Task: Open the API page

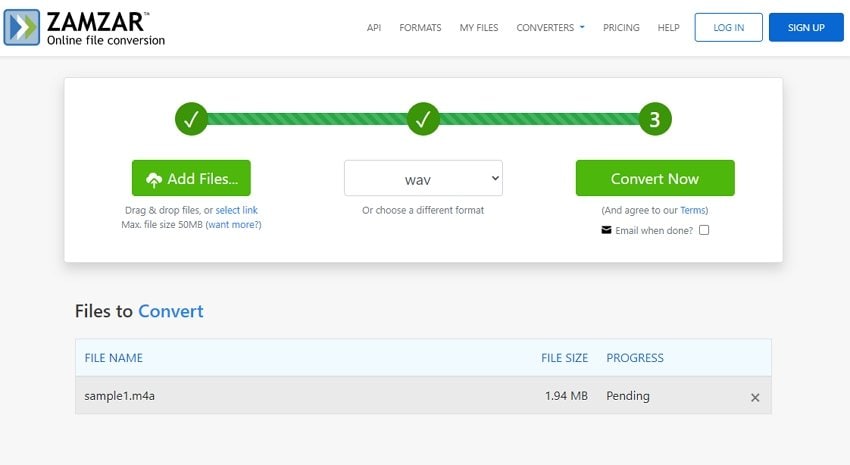Action: 374,27
